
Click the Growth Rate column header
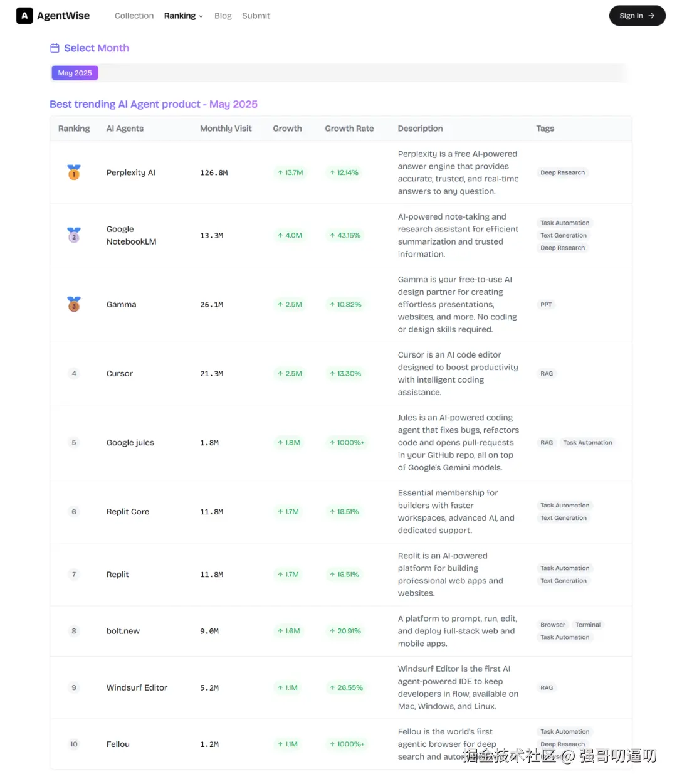point(349,129)
